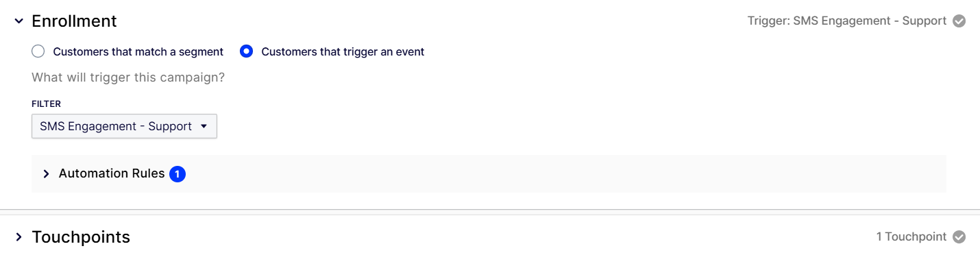Screen dimensions: 980x255
Task: Click the Customers that trigger an event label
Action: (343, 51)
